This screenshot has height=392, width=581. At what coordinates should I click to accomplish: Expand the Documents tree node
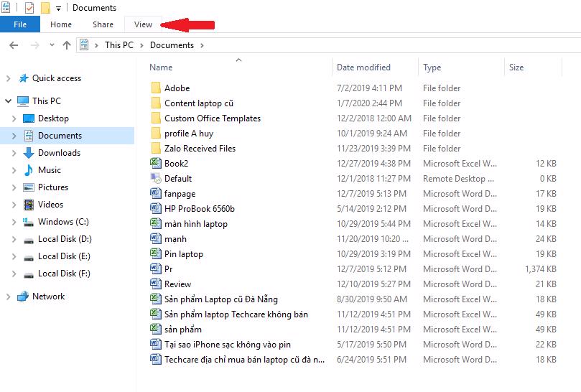pos(14,136)
